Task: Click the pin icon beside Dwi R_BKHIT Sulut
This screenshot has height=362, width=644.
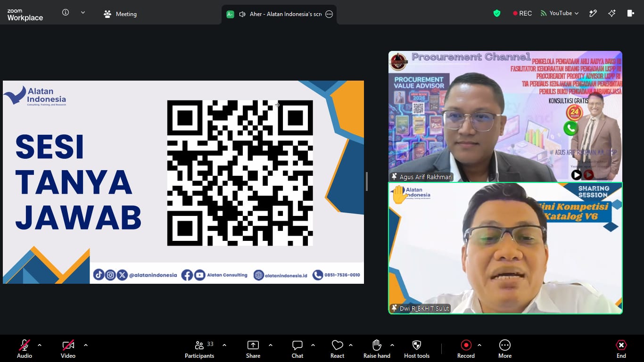Action: (394, 308)
